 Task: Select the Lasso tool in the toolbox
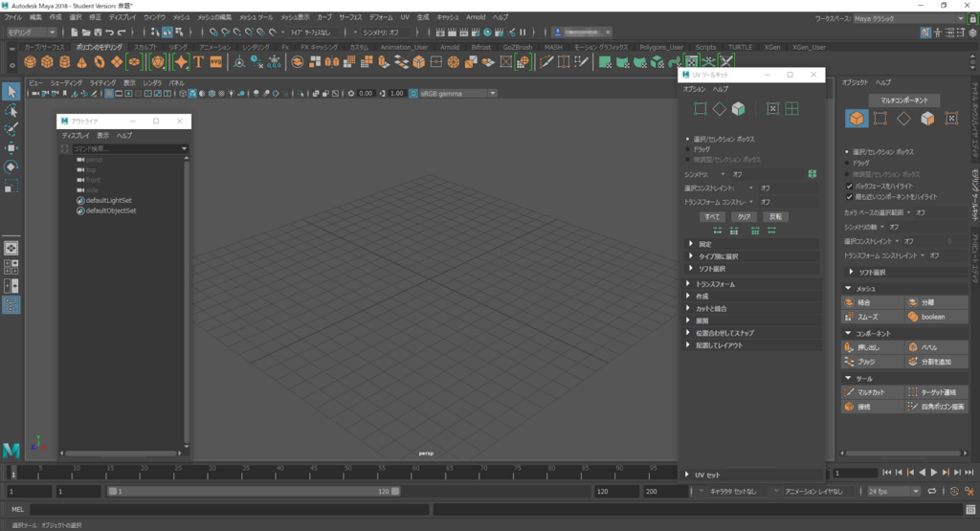(11, 111)
